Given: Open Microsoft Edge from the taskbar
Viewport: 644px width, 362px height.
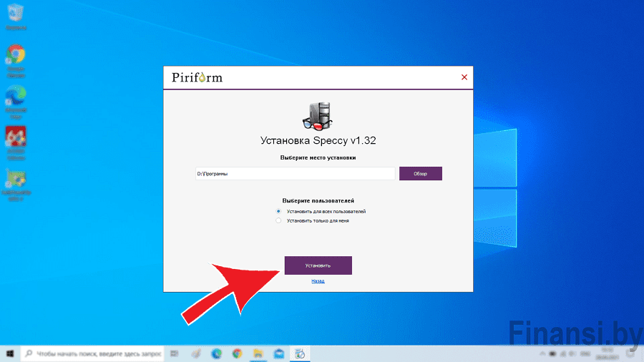Looking at the screenshot, I should point(216,353).
